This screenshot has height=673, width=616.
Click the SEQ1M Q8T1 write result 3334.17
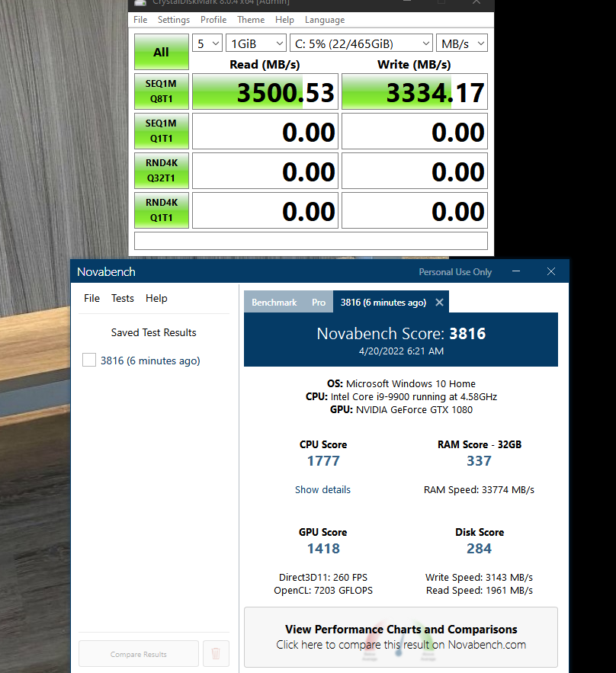click(x=414, y=92)
